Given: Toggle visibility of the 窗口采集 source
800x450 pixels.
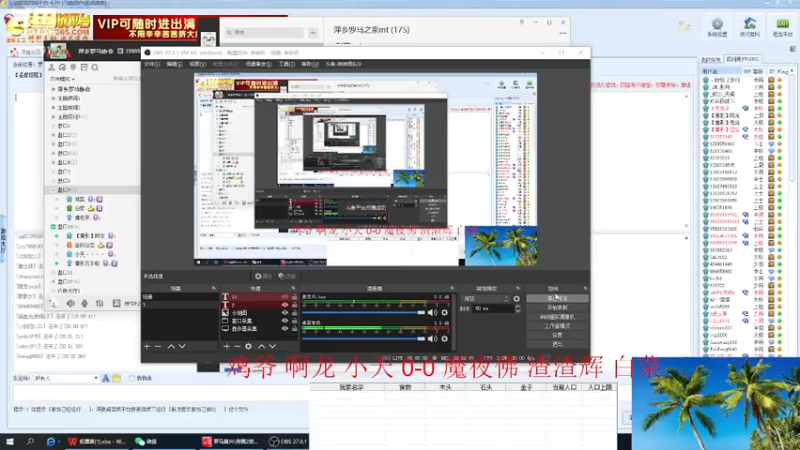Looking at the screenshot, I should 285,321.
